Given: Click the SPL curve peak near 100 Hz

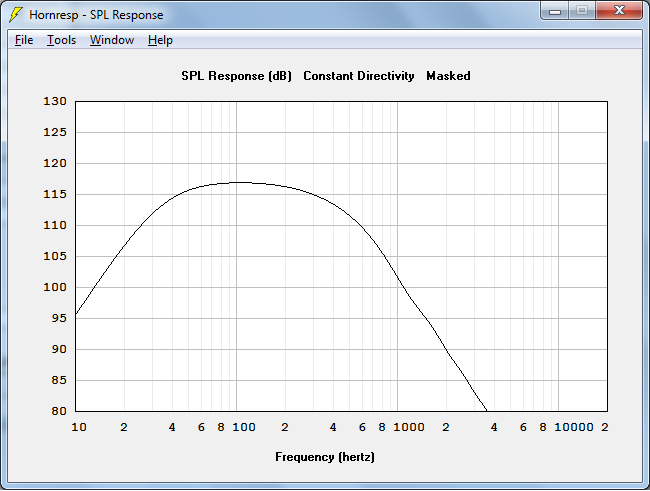Looking at the screenshot, I should (238, 182).
